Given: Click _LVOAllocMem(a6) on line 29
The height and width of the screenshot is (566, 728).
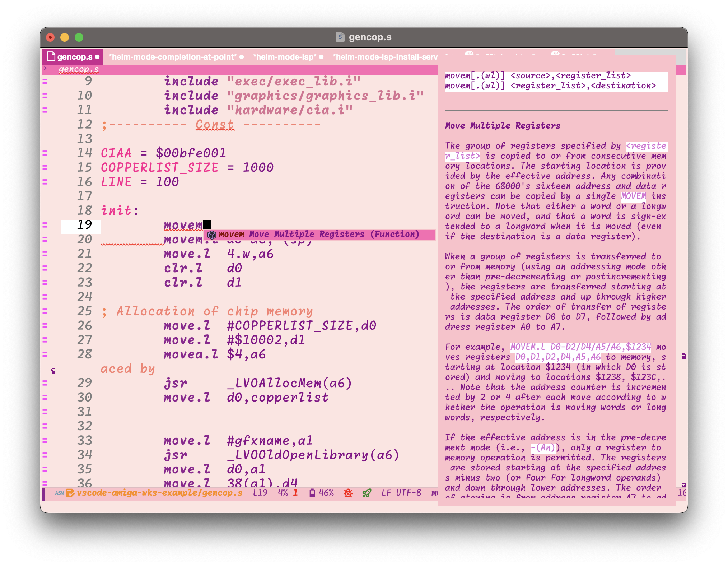Looking at the screenshot, I should point(289,383).
